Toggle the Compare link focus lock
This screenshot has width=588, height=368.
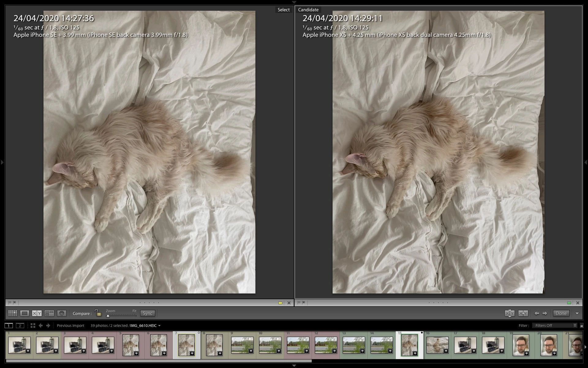(98, 313)
